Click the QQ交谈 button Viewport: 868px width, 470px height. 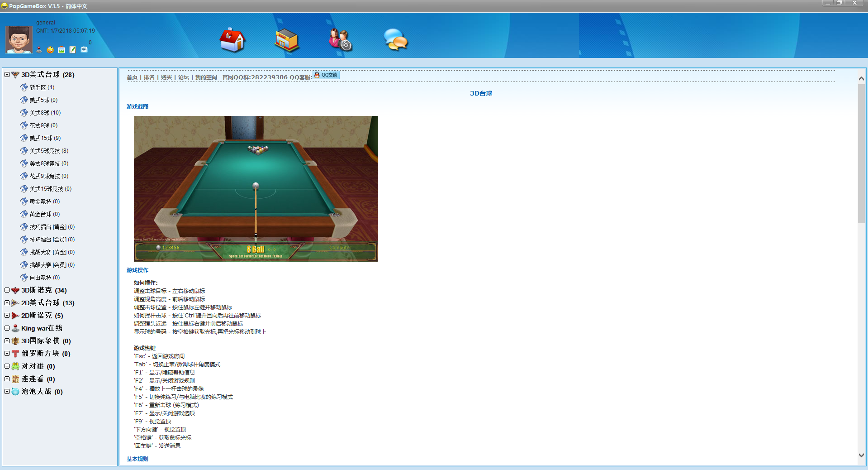point(326,75)
